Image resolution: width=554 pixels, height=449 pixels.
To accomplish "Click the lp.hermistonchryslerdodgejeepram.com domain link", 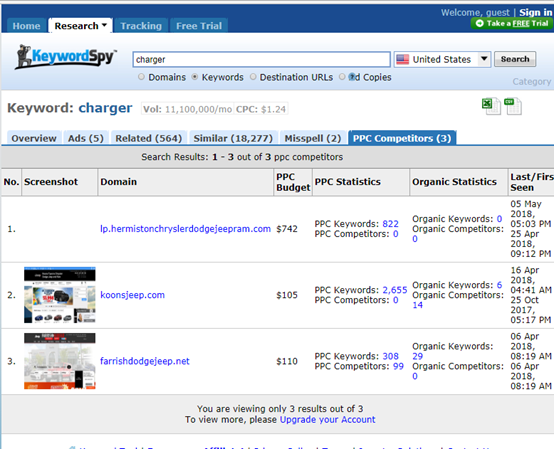I will pos(185,229).
